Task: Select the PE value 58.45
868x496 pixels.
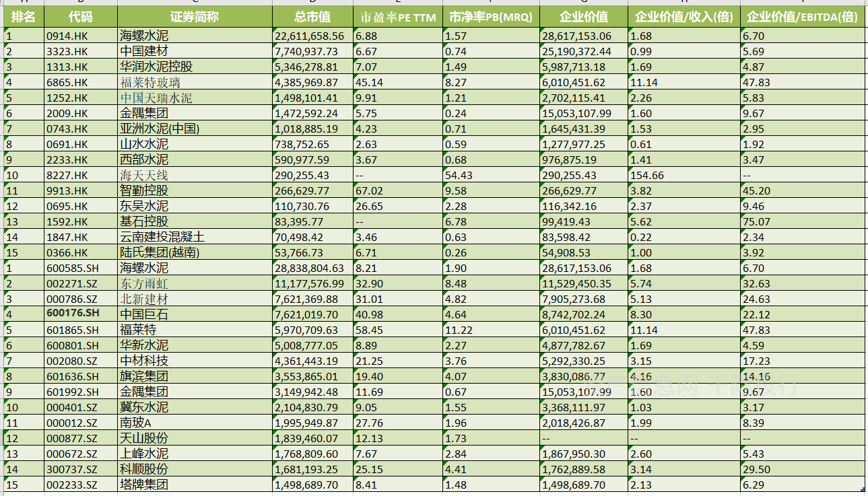Action: [398, 330]
